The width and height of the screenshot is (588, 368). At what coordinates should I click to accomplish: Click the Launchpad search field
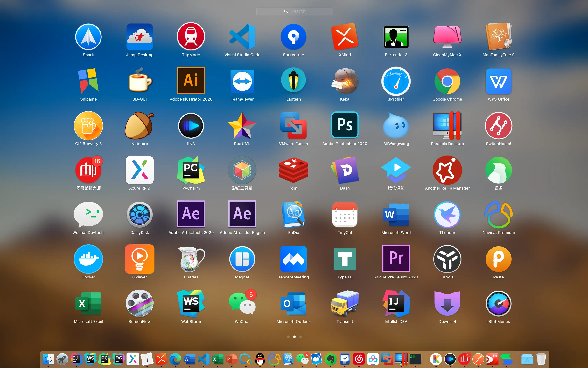tap(295, 11)
